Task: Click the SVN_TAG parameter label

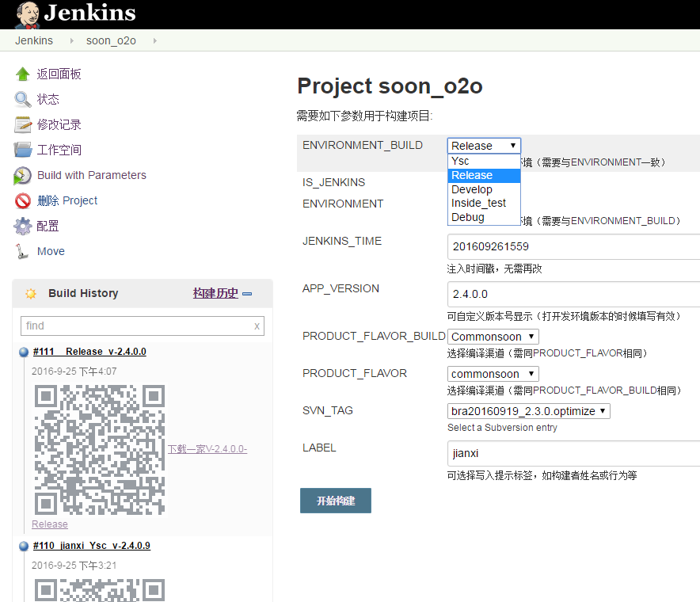Action: pyautogui.click(x=328, y=410)
